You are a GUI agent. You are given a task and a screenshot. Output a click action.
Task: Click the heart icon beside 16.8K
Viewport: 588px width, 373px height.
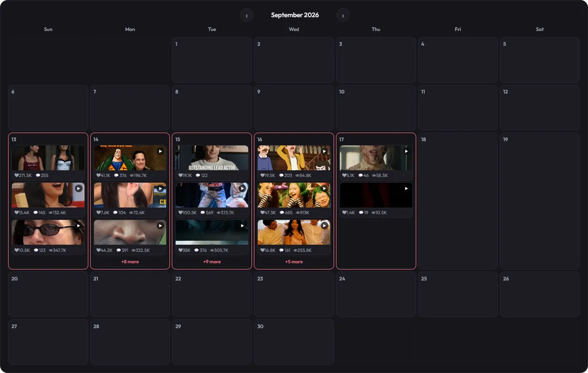point(262,250)
